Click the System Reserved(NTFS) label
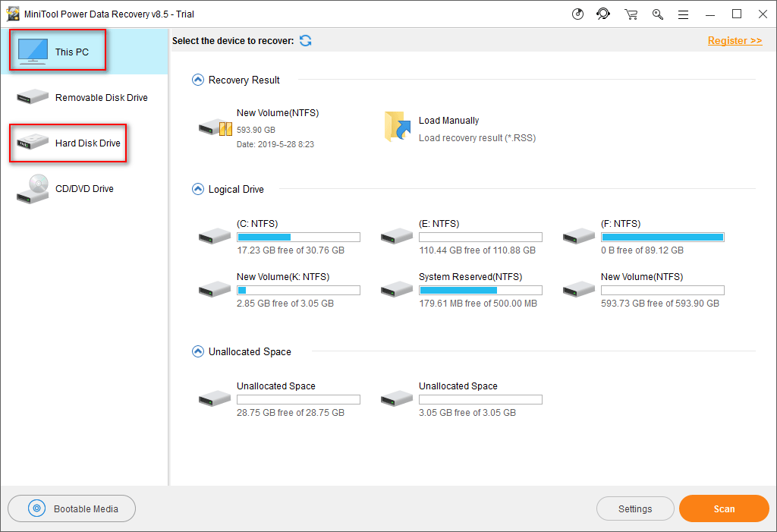Image resolution: width=777 pixels, height=532 pixels. click(470, 277)
